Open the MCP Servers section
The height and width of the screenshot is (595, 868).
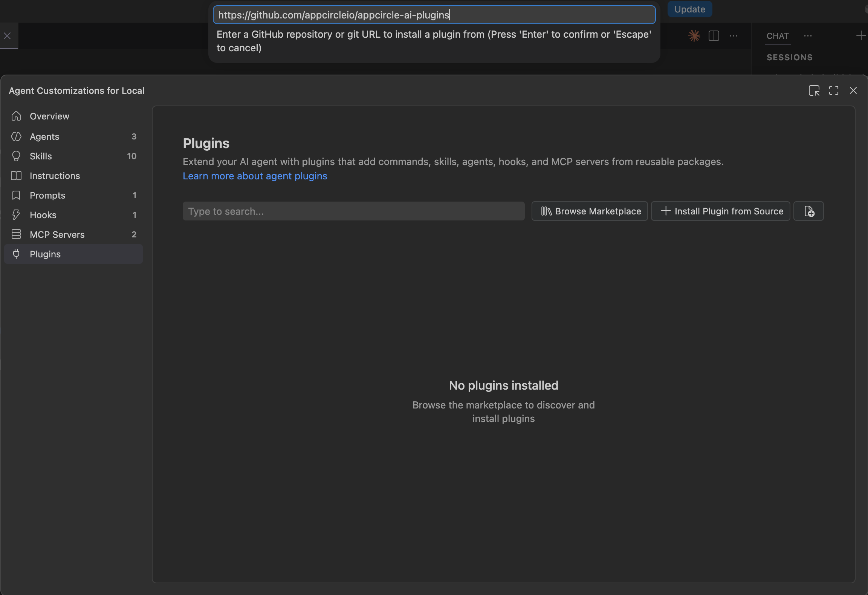coord(73,234)
